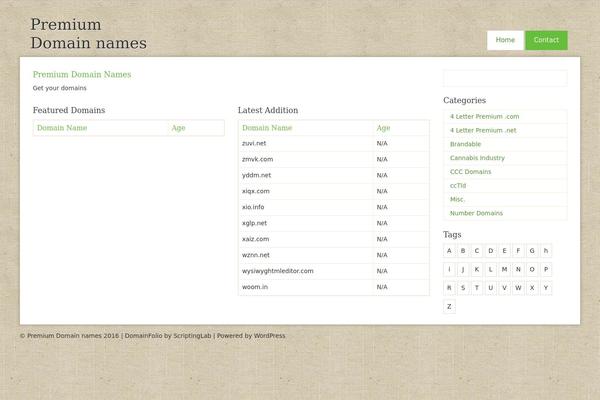Filter by tag Z

point(449,306)
